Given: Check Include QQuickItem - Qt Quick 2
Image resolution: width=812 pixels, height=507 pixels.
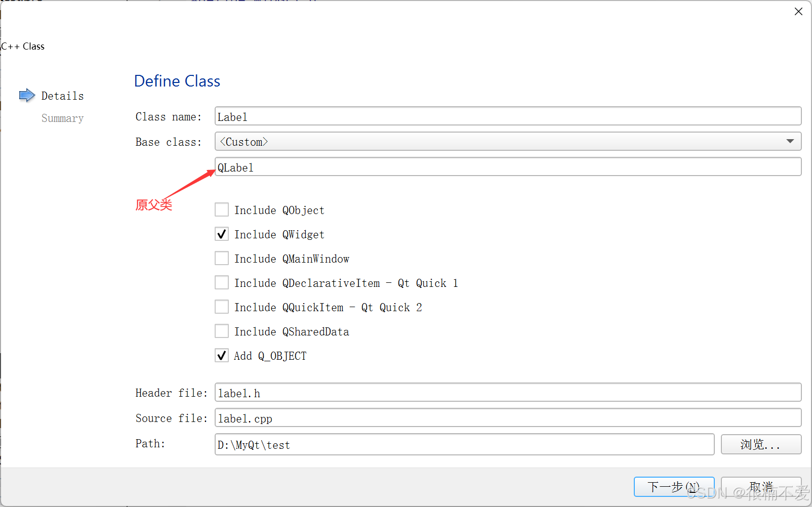Looking at the screenshot, I should (222, 307).
